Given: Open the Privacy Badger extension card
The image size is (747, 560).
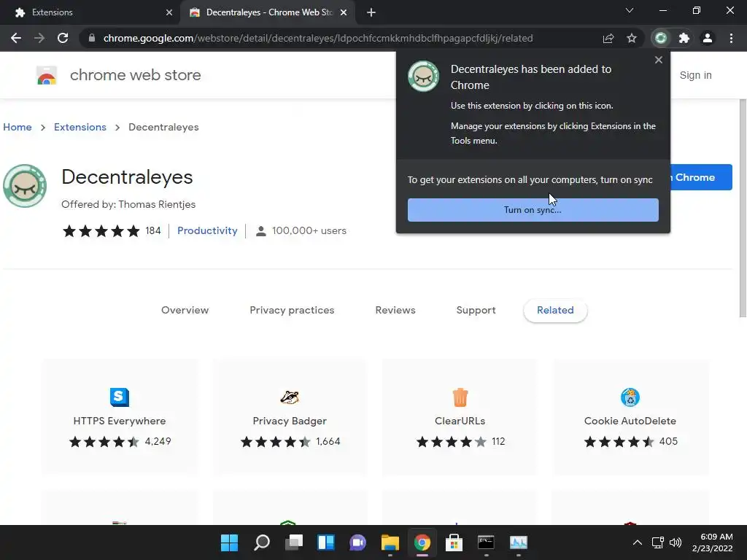Looking at the screenshot, I should pos(290,417).
